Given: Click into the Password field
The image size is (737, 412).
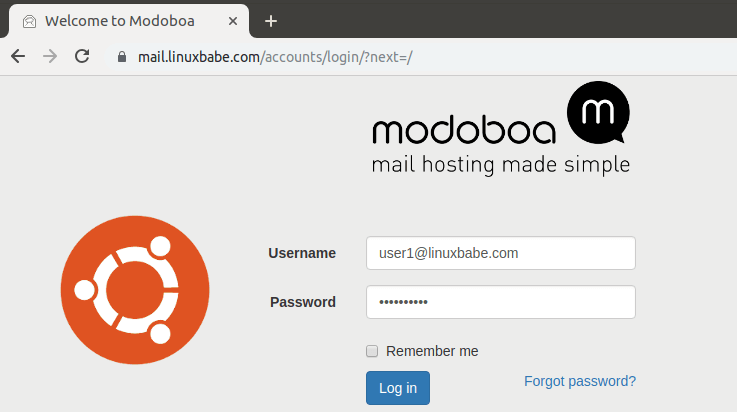Looking at the screenshot, I should (x=500, y=302).
